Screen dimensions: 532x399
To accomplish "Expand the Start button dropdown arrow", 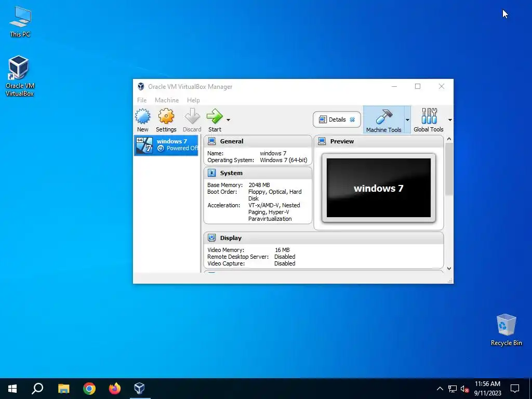I will (x=229, y=120).
